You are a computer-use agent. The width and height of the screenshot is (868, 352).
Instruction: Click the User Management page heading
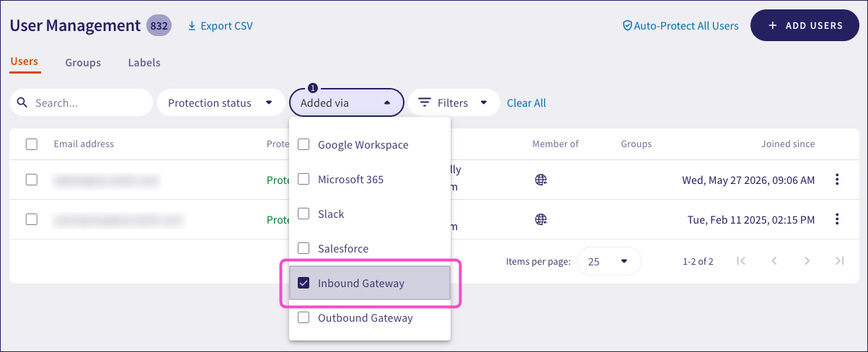pyautogui.click(x=75, y=26)
